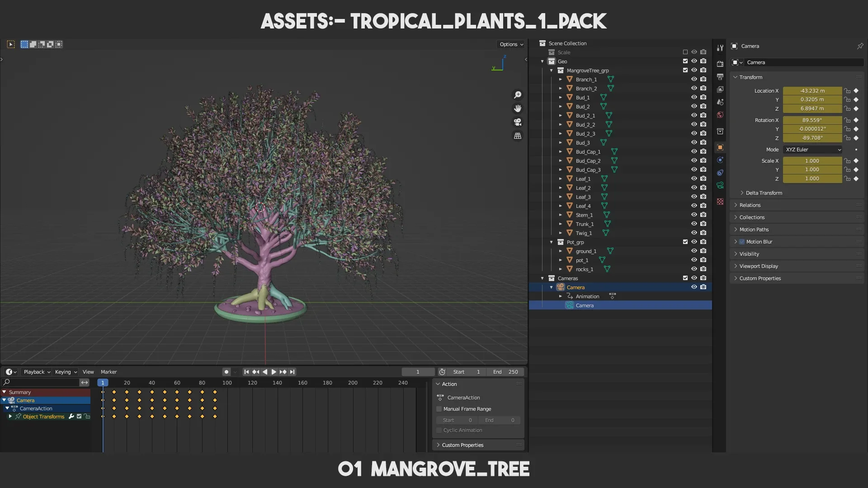Screen dimensions: 868x488
Task: Lock the Location X value
Action: click(848, 91)
